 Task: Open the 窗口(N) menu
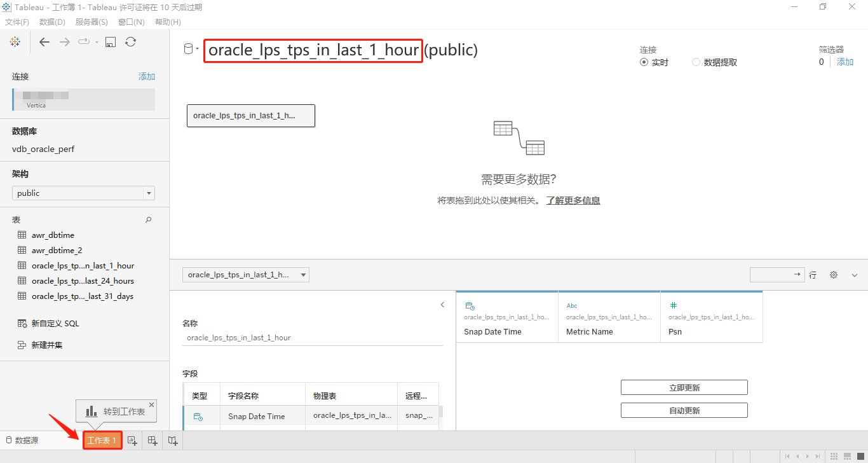[132, 22]
